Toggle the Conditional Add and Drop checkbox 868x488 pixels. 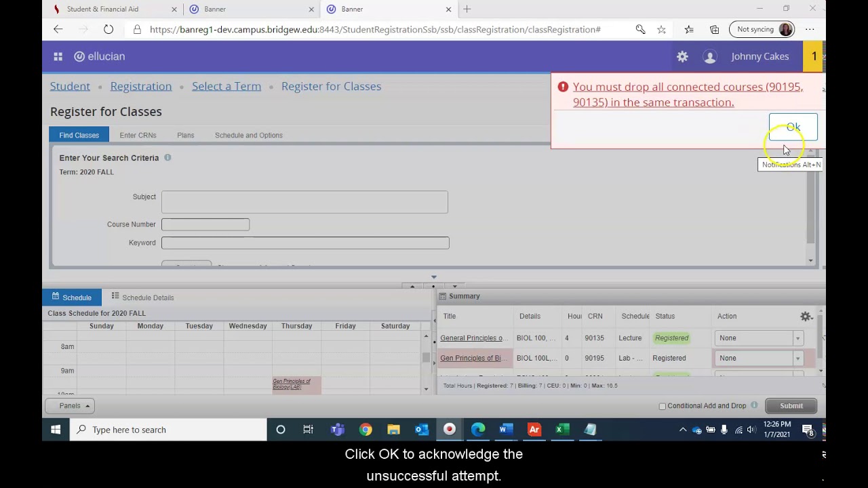[x=663, y=406]
